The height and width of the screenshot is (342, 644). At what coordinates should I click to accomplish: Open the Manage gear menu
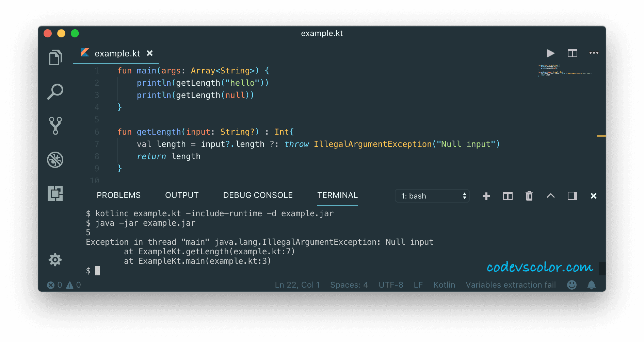coord(55,260)
